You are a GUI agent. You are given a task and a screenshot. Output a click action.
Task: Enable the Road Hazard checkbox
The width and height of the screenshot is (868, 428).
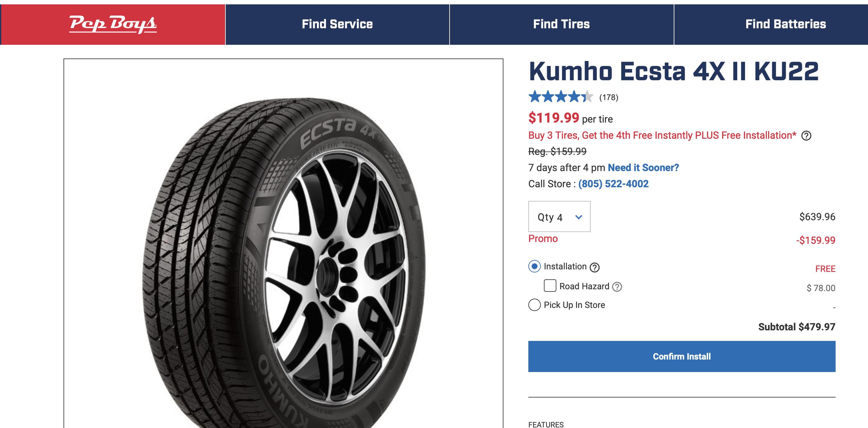point(550,286)
